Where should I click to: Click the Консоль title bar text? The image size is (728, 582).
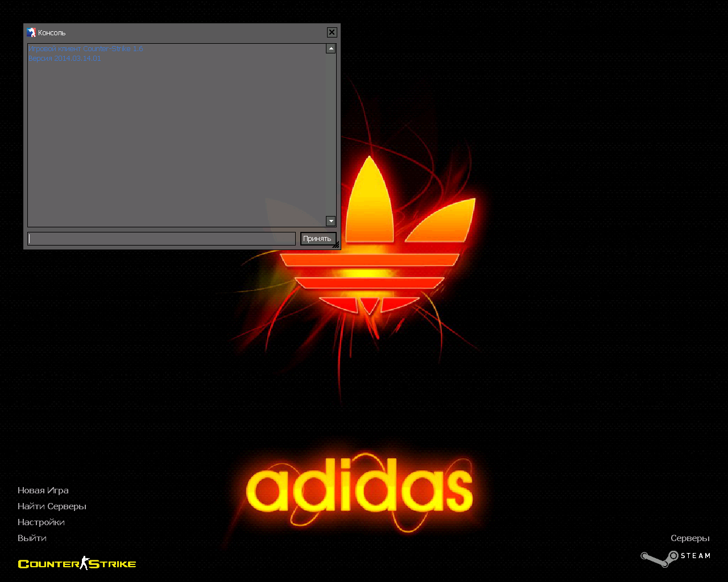click(52, 33)
